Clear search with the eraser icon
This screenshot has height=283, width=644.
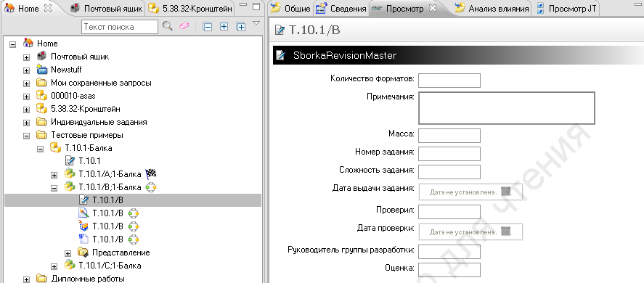click(184, 26)
